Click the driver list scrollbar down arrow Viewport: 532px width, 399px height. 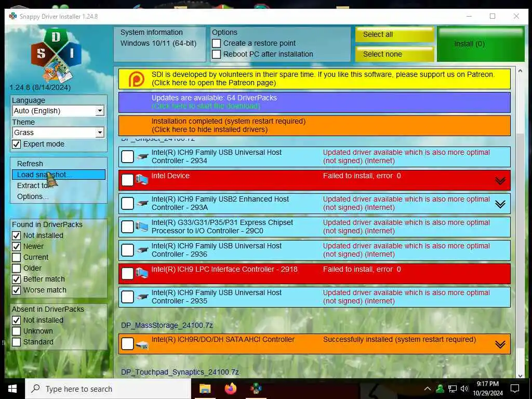(520, 375)
